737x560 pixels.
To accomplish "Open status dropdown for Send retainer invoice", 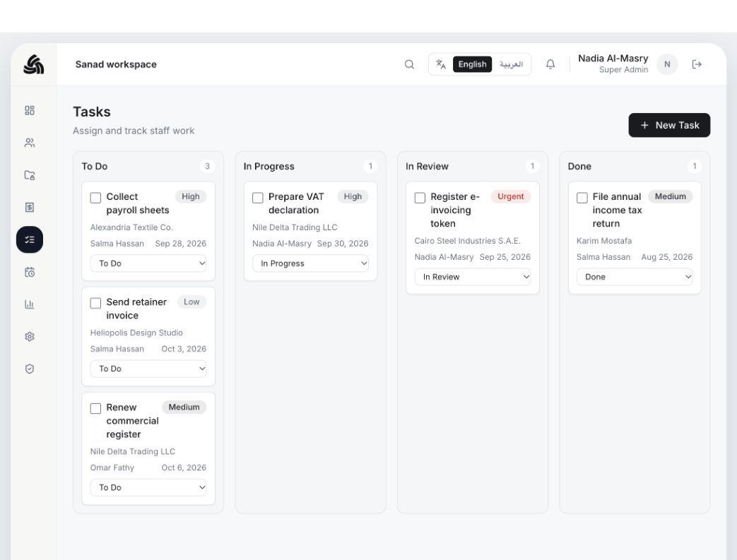I will tap(148, 369).
